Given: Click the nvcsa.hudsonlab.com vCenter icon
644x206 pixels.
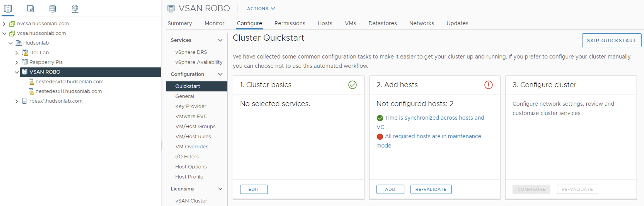Looking at the screenshot, I should click(x=12, y=24).
